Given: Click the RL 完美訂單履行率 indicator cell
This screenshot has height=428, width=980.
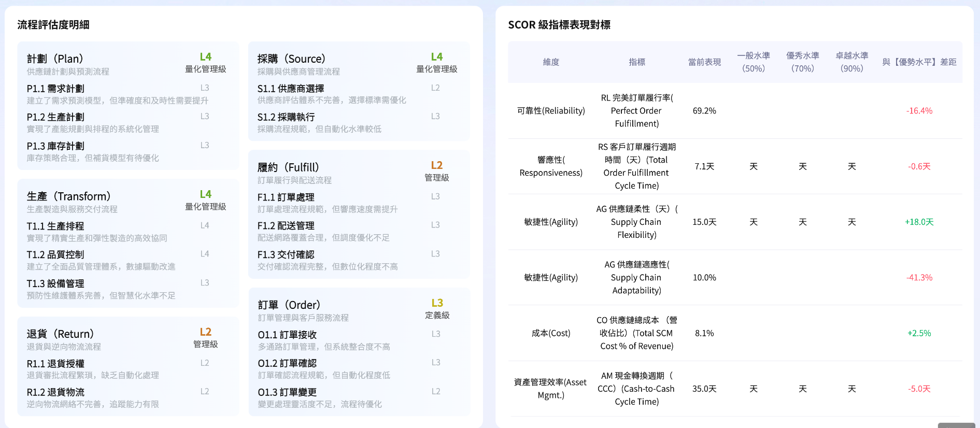Looking at the screenshot, I should (x=636, y=111).
